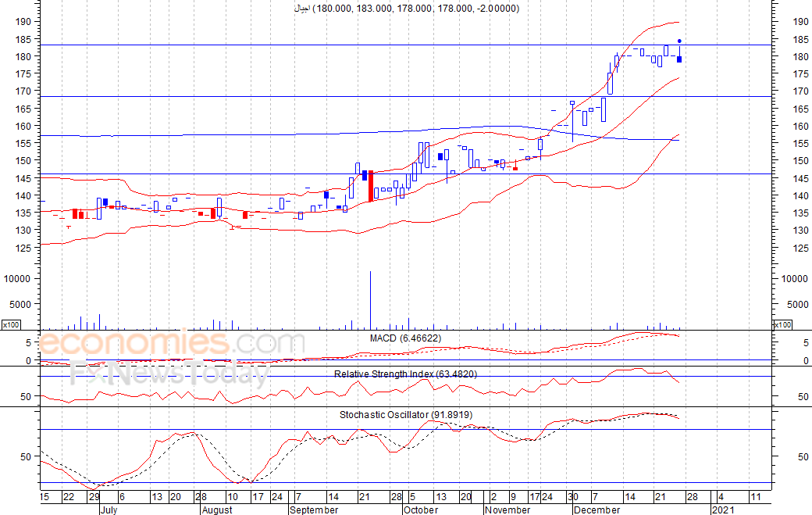Click the 190 price label on left axis

coord(23,22)
